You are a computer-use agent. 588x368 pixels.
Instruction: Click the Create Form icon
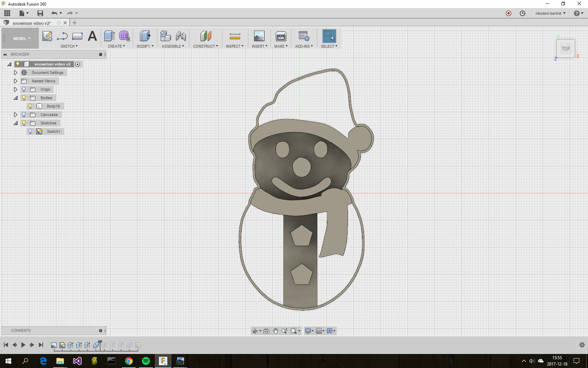tap(124, 36)
